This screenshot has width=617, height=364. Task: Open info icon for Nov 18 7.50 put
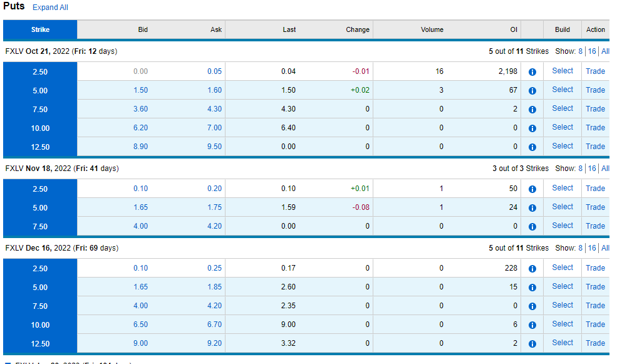532,227
